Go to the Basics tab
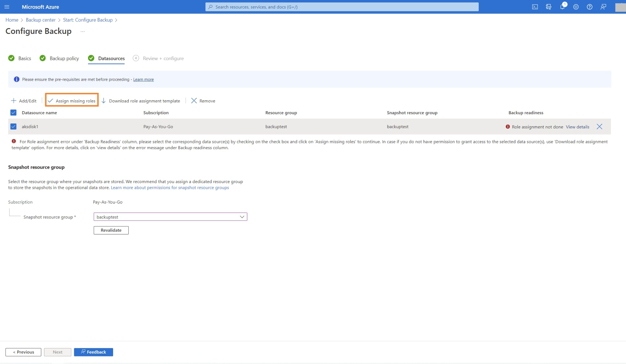Image resolution: width=626 pixels, height=364 pixels. (x=24, y=58)
